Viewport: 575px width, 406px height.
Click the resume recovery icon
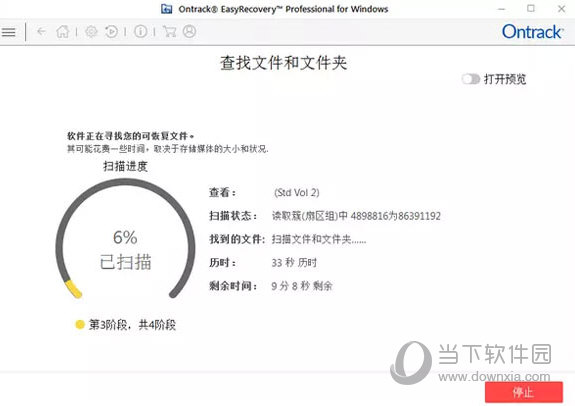point(111,32)
